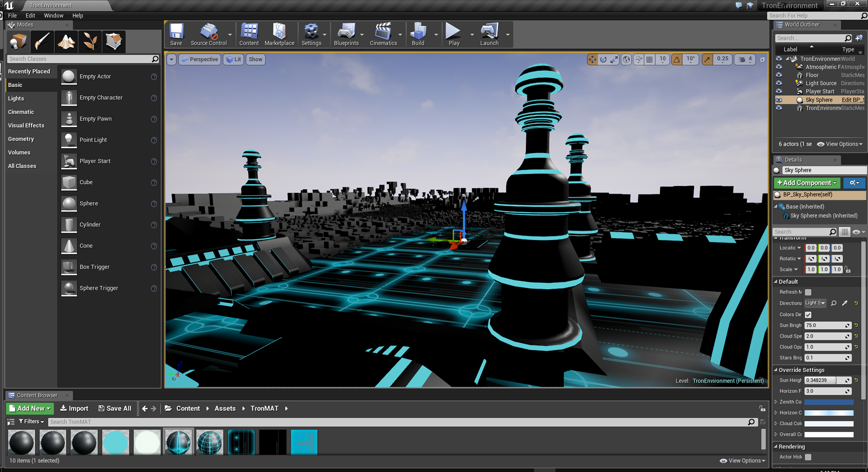The width and height of the screenshot is (868, 472).
Task: Open Directional Light Actor dropdown
Action: (815, 303)
